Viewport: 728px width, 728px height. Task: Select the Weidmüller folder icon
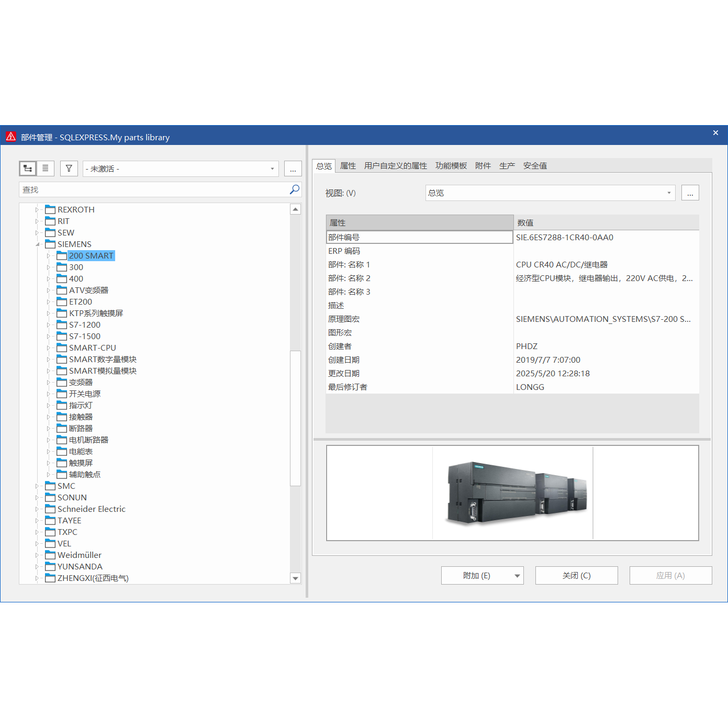[x=50, y=555]
